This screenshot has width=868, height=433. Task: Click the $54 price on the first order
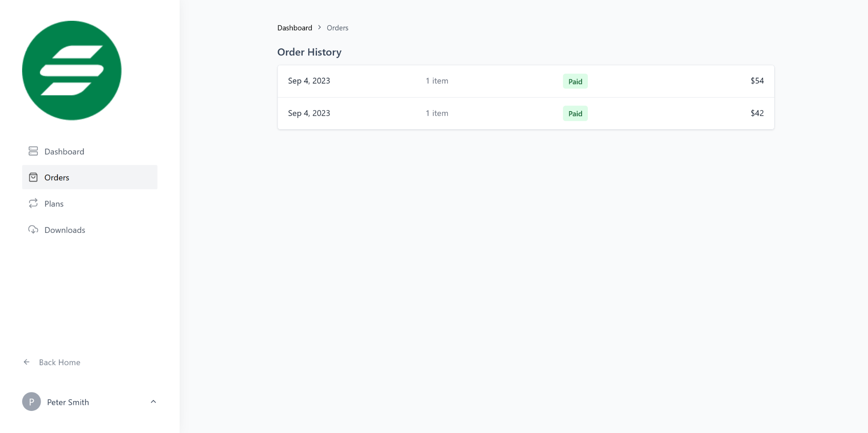[757, 81]
